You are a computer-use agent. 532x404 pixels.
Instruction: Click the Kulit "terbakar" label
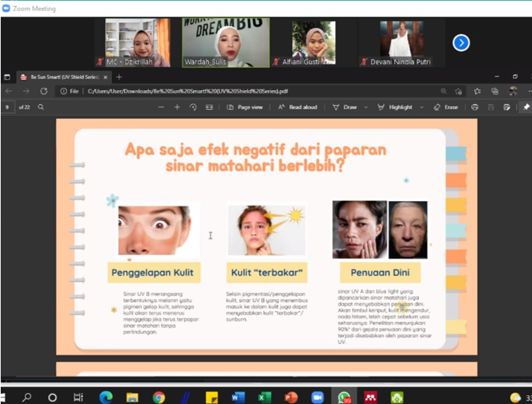(x=267, y=272)
